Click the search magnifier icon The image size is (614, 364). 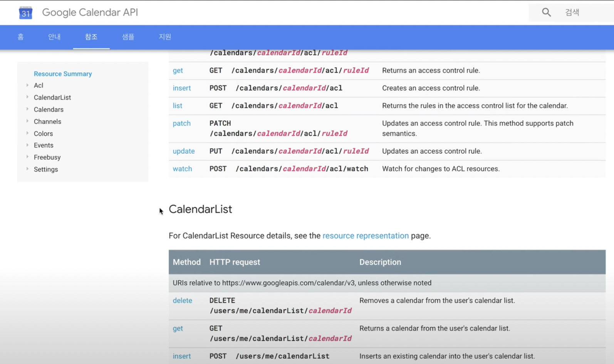click(x=546, y=12)
